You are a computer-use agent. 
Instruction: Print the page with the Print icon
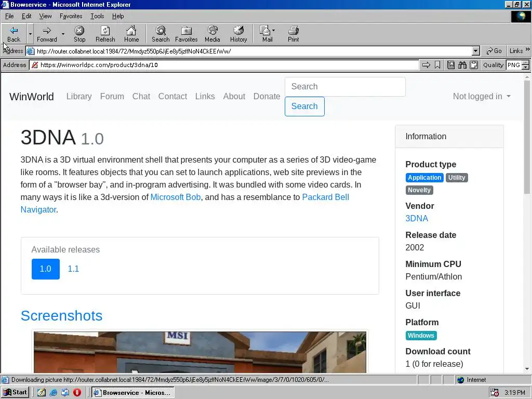[293, 34]
